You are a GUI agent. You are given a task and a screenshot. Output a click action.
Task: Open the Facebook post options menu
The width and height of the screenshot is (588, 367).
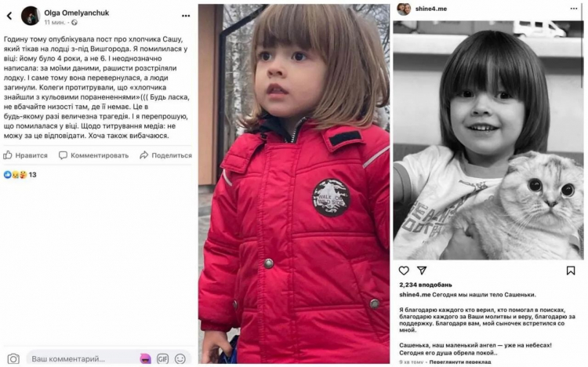click(186, 16)
